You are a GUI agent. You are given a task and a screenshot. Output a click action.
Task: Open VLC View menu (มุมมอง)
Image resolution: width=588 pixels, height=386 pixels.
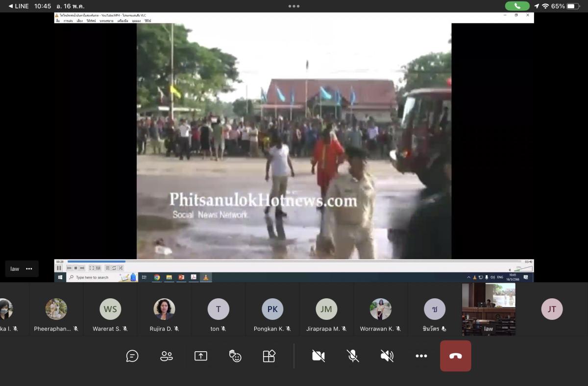[137, 21]
